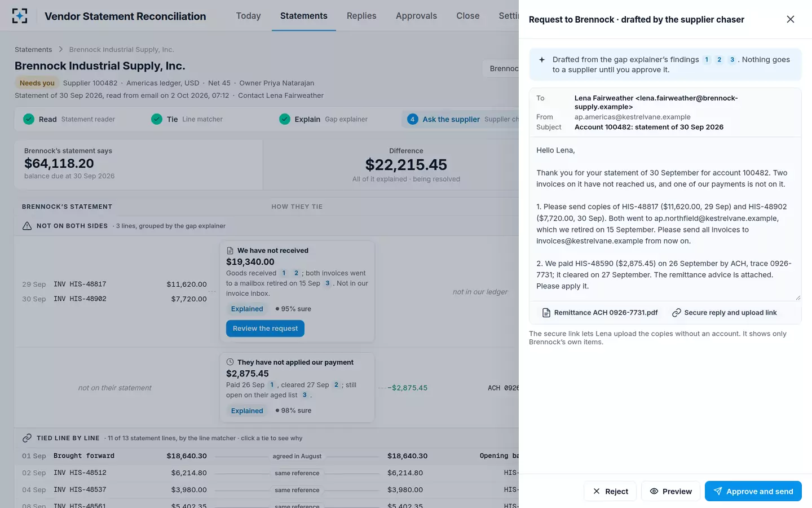Approve and send the request
This screenshot has width=812, height=508.
pos(753,491)
